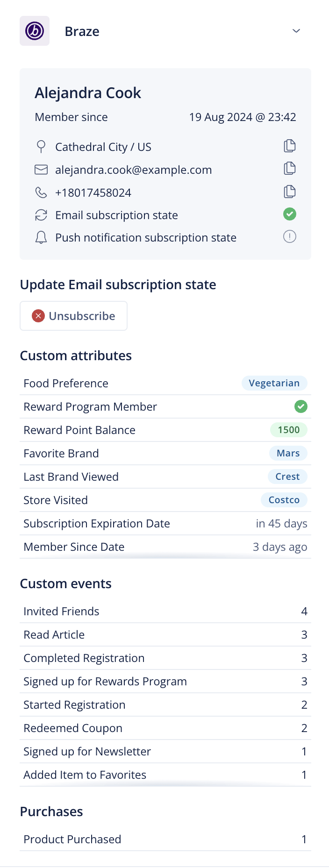Copy the phone number +18017458024
The width and height of the screenshot is (329, 868).
coord(290,192)
